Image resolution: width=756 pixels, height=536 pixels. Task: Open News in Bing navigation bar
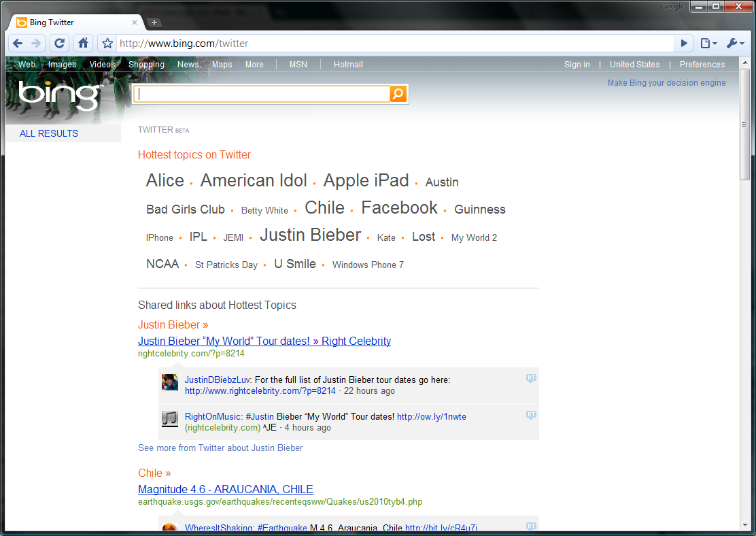click(x=188, y=65)
